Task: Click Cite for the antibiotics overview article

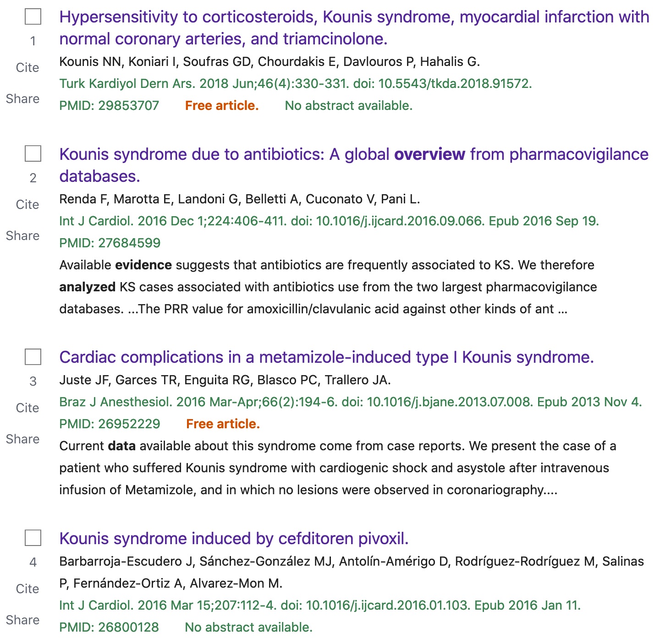Action: 27,205
